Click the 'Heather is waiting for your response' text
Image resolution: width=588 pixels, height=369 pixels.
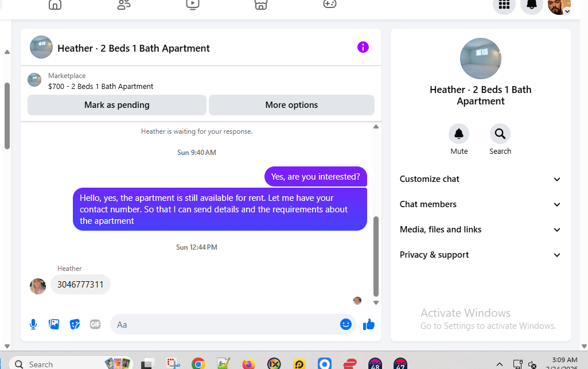click(197, 131)
